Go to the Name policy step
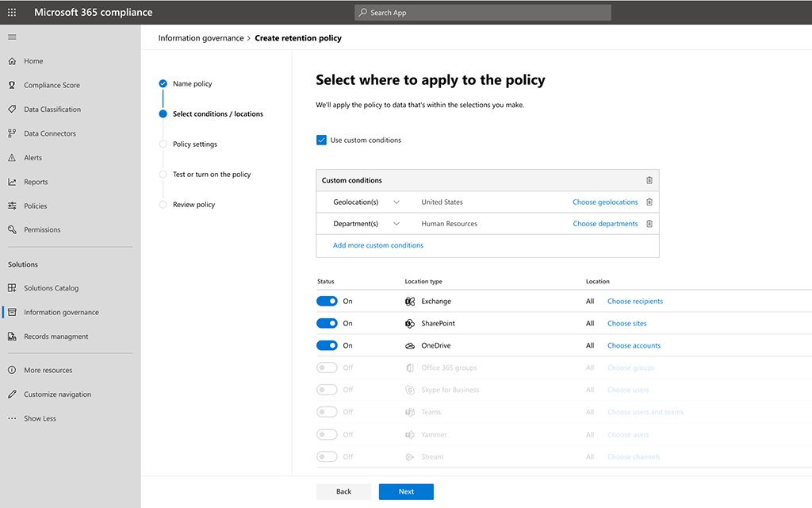This screenshot has height=508, width=812. pos(192,83)
